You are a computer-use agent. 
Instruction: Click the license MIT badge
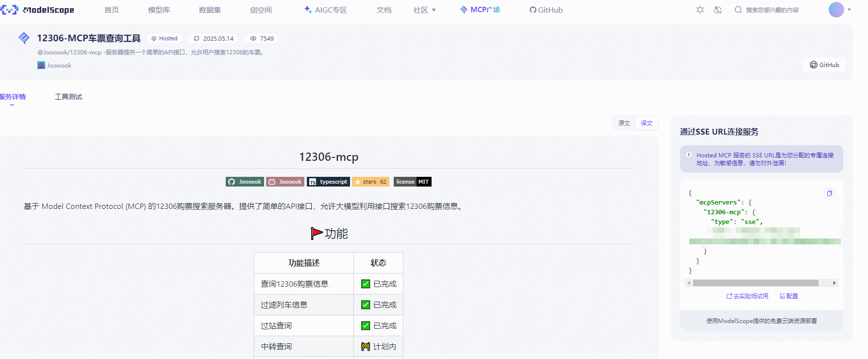413,182
